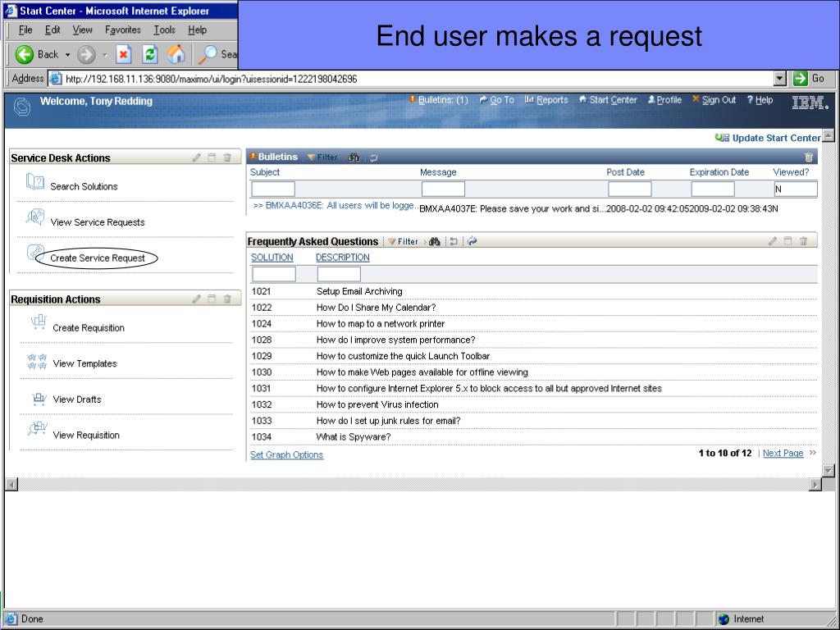Click the View Drafts cart icon
Viewport: 840px width, 630px height.
(x=39, y=398)
